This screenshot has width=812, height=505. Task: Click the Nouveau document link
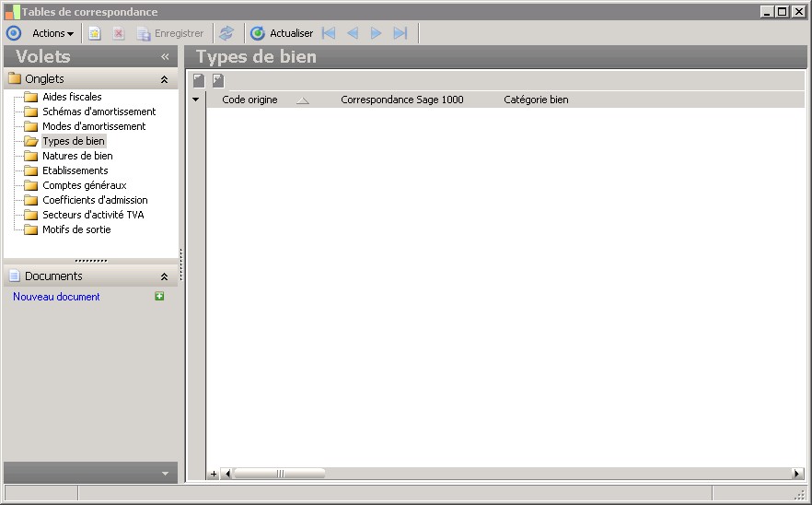click(x=56, y=297)
